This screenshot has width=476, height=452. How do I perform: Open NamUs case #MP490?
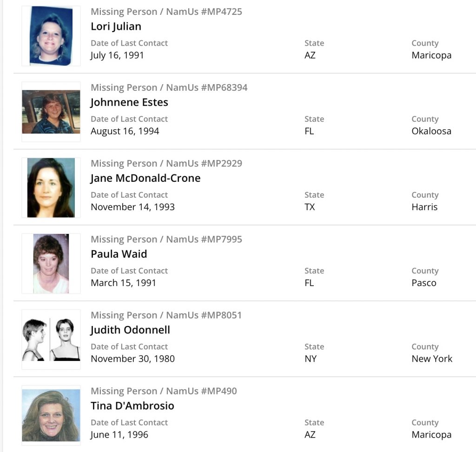[164, 391]
